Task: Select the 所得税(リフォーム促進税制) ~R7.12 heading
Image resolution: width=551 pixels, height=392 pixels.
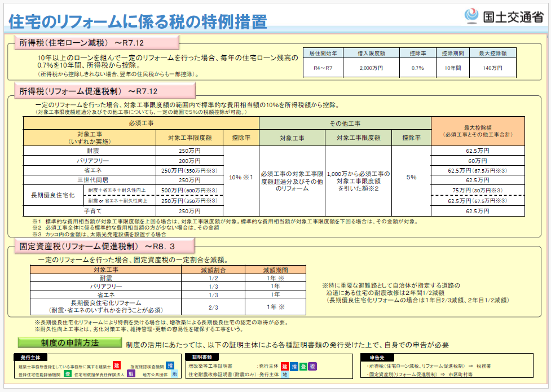Action: [105, 91]
